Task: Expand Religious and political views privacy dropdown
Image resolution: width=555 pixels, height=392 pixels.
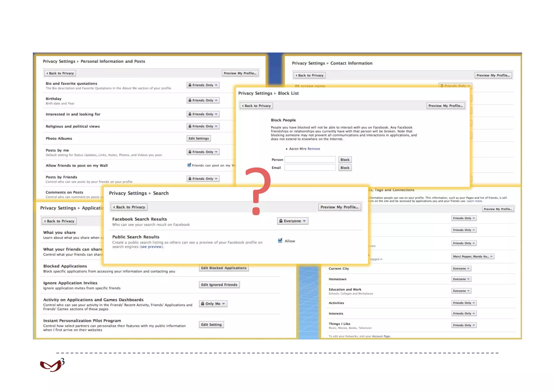Action: click(x=203, y=126)
